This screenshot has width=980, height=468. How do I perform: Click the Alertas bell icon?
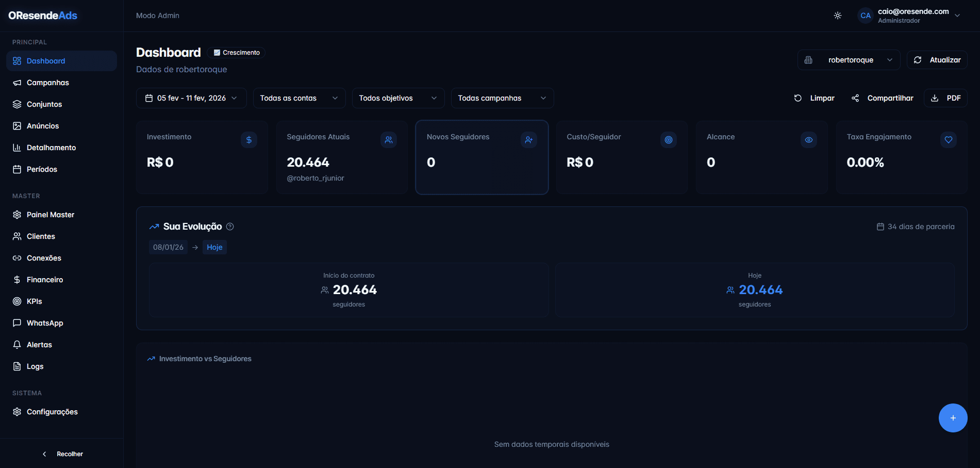click(x=17, y=345)
